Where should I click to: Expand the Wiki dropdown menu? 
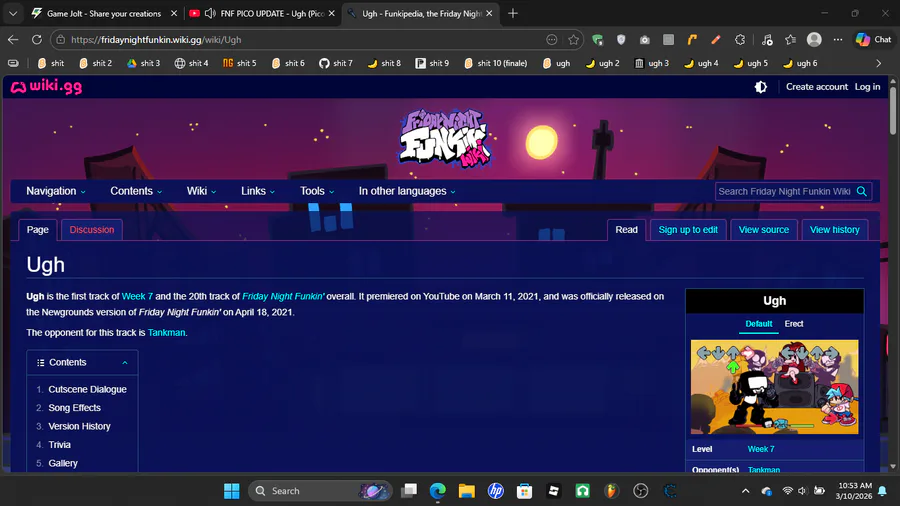[x=201, y=191]
